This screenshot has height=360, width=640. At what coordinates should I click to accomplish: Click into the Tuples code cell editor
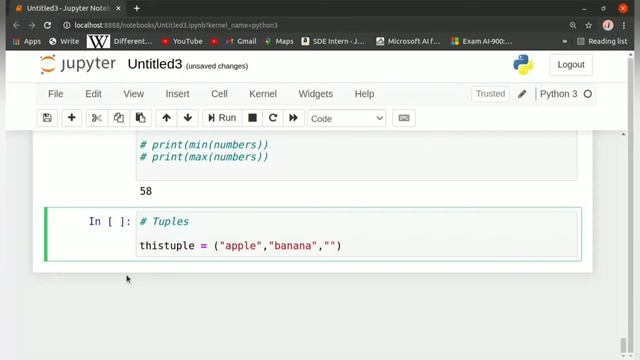pos(357,234)
